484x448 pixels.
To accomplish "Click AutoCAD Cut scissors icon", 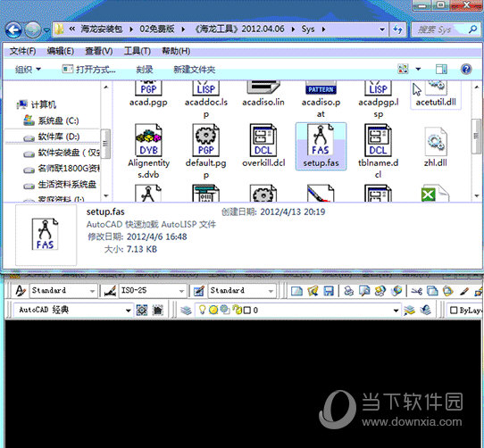I will (417, 291).
